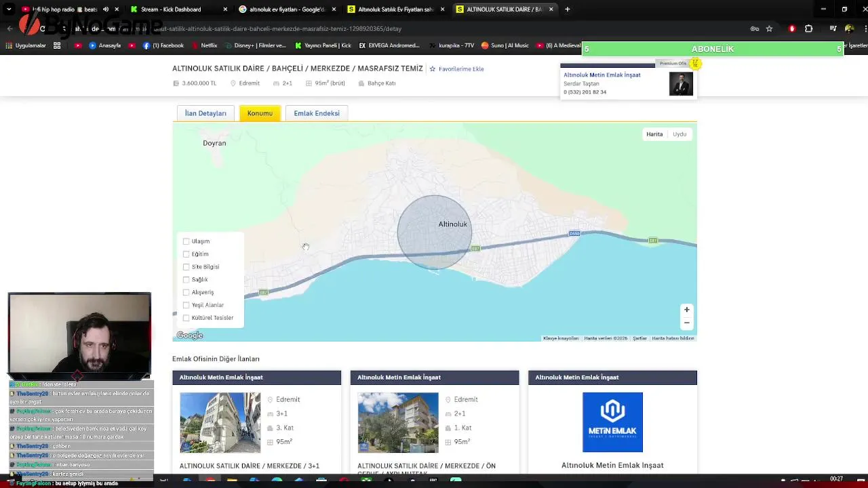Zoom out on the map

686,323
